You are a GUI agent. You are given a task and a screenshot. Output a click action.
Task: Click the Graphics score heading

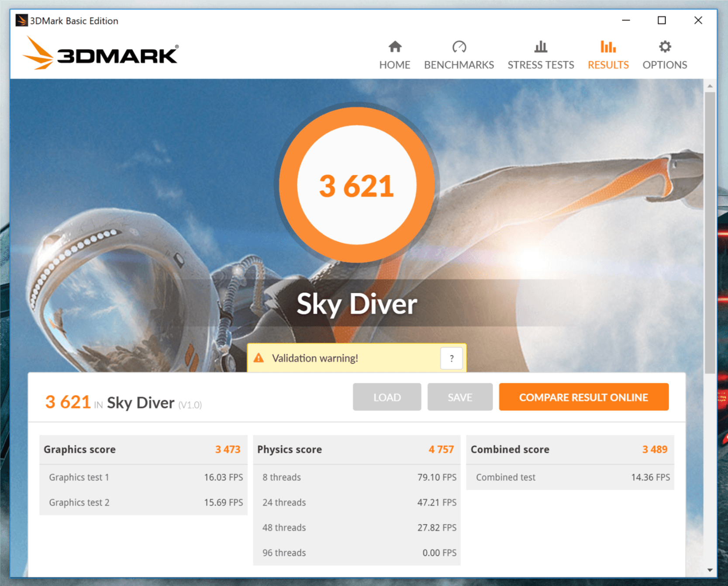coord(79,449)
